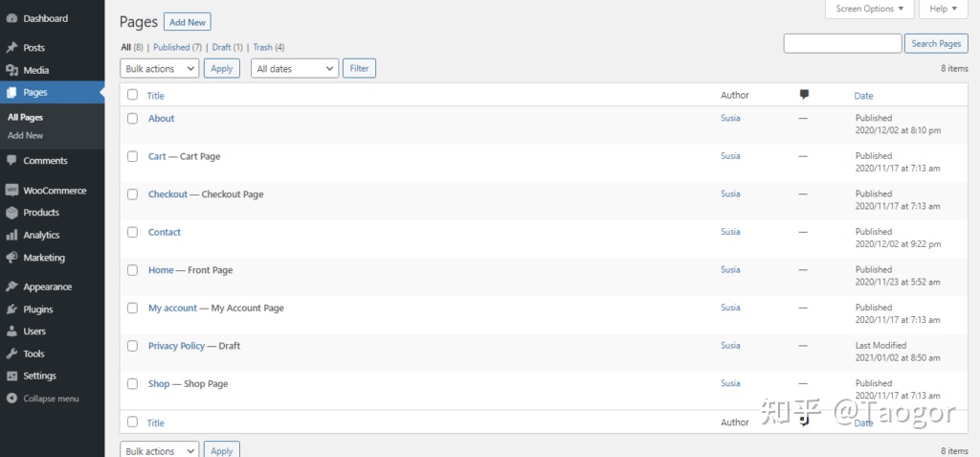
Task: Click the Marketing megaphone icon
Action: (11, 258)
